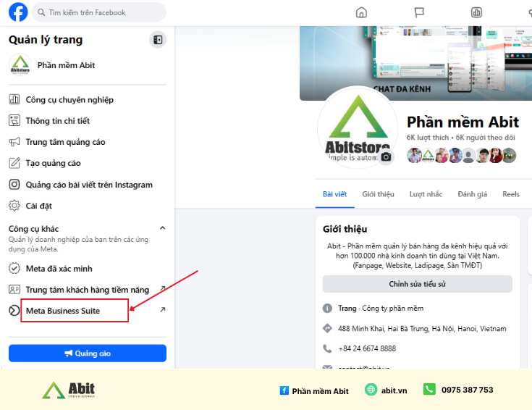Viewport: 532px width, 410px height.
Task: Focus the Tìm kiếm trên Facebook search box
Action: pyautogui.click(x=99, y=12)
